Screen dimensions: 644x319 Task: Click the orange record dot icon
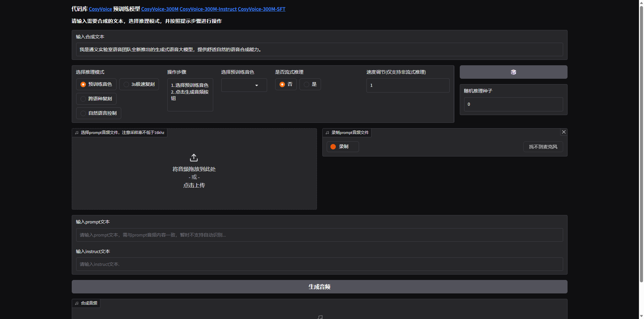[x=333, y=147]
